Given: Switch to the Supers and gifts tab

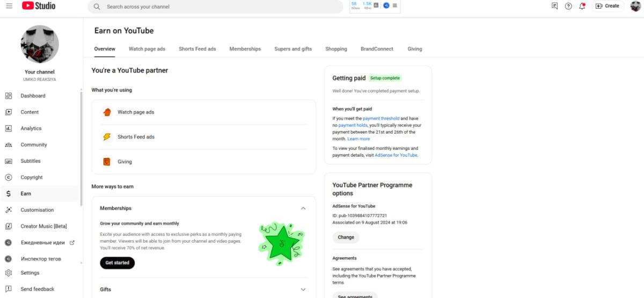Looking at the screenshot, I should (293, 49).
